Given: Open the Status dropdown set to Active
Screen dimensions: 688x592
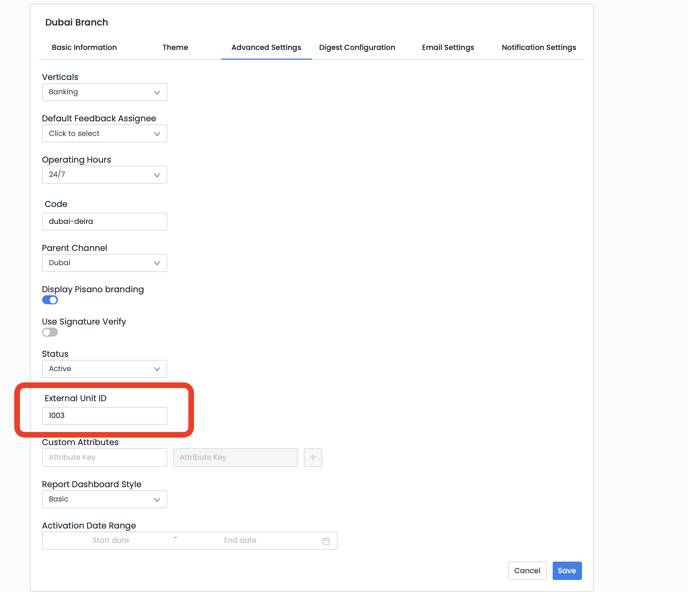Looking at the screenshot, I should point(104,369).
